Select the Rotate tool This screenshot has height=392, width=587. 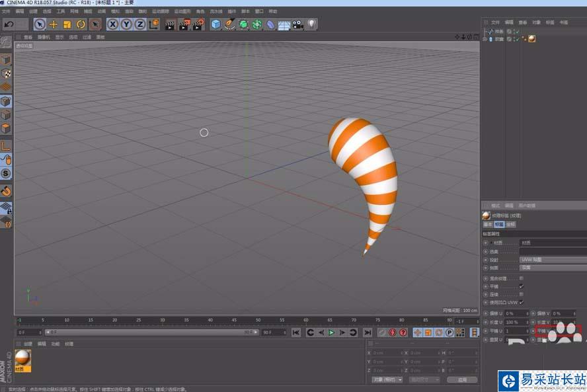[81, 24]
